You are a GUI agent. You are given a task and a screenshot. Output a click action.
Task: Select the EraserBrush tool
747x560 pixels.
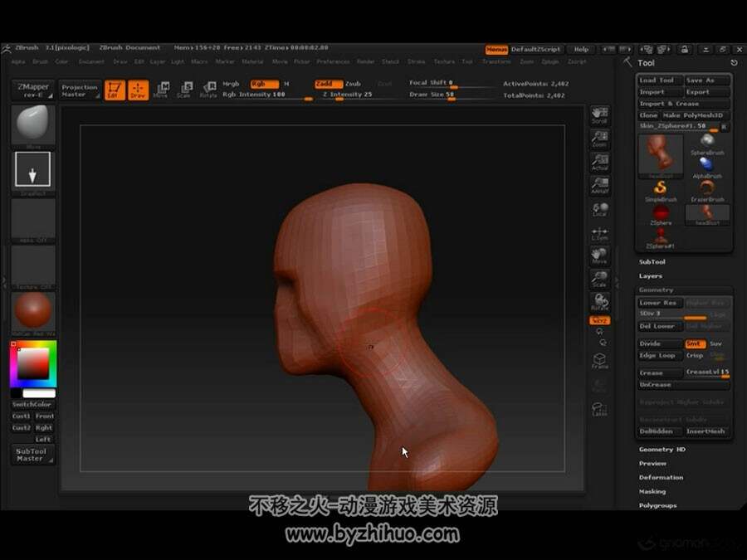[707, 192]
